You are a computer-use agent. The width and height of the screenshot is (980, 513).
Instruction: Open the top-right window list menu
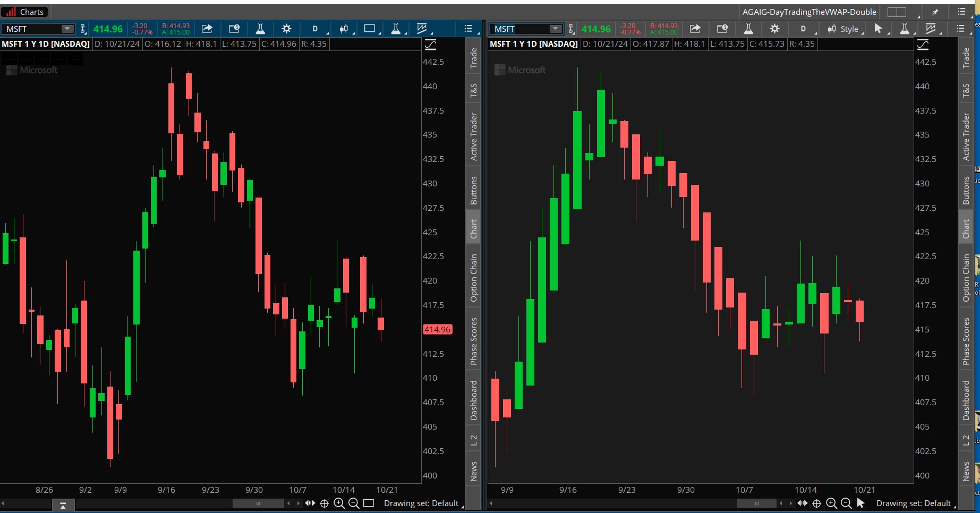pos(961,12)
